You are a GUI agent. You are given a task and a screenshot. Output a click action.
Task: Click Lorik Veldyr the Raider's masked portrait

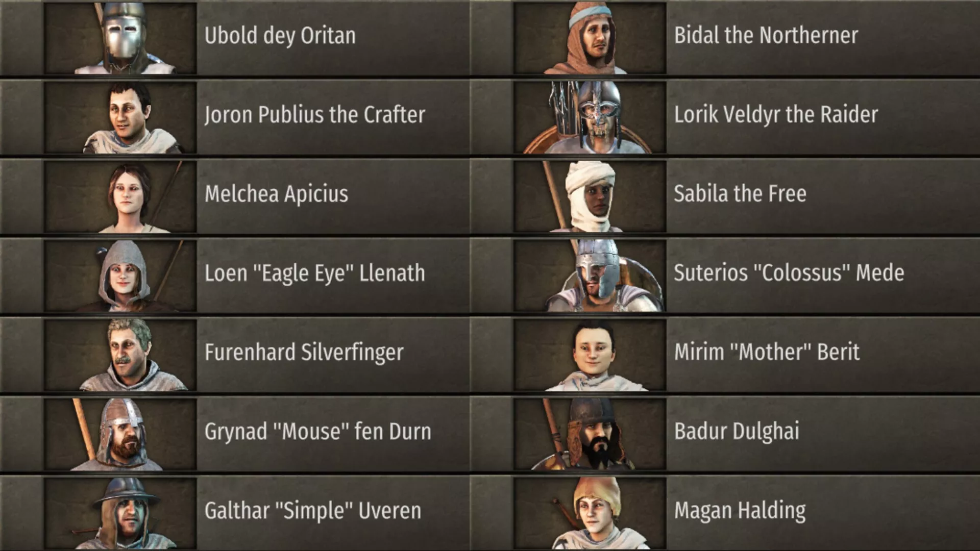(590, 117)
